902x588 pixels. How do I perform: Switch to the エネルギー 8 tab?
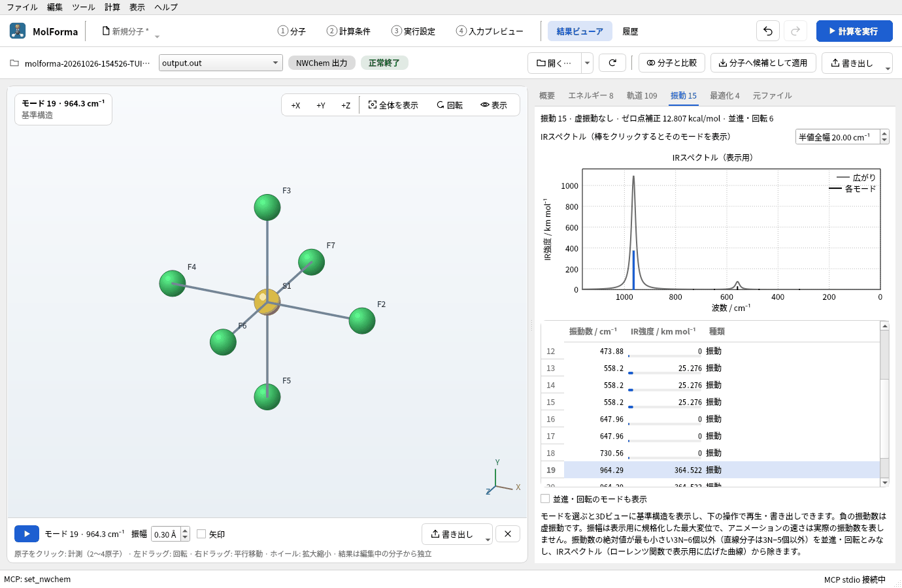pos(591,95)
